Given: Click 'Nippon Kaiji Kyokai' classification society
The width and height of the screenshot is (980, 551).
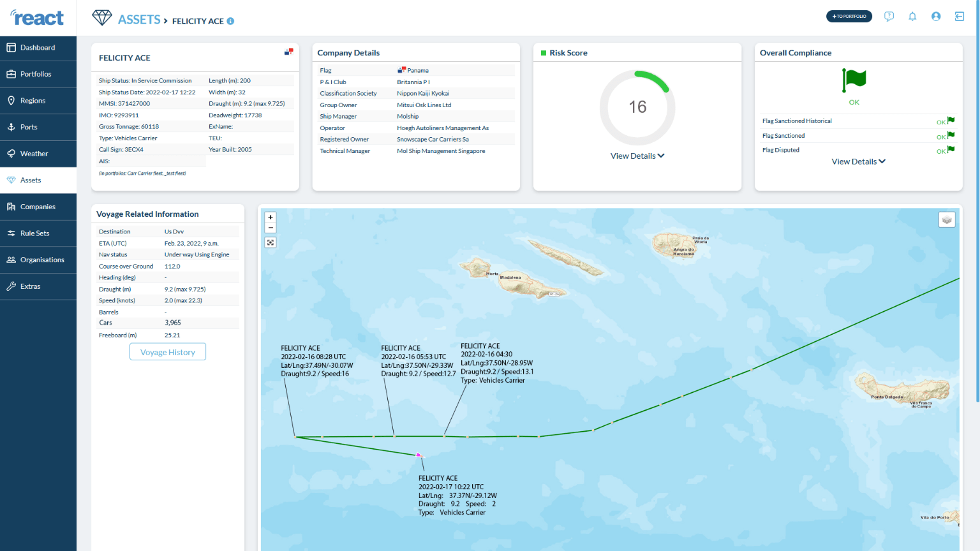Looking at the screenshot, I should (423, 94).
